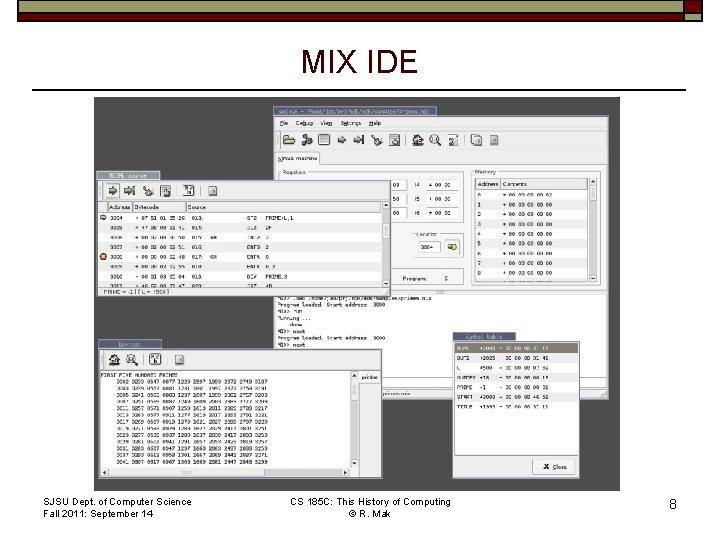Click main toolbar icon left of house icon

point(394,140)
